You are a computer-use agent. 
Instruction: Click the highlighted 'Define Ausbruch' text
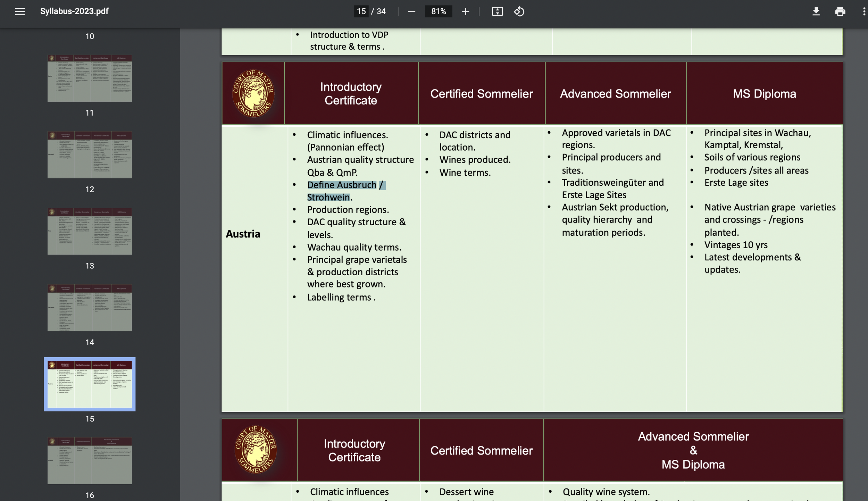tap(342, 185)
